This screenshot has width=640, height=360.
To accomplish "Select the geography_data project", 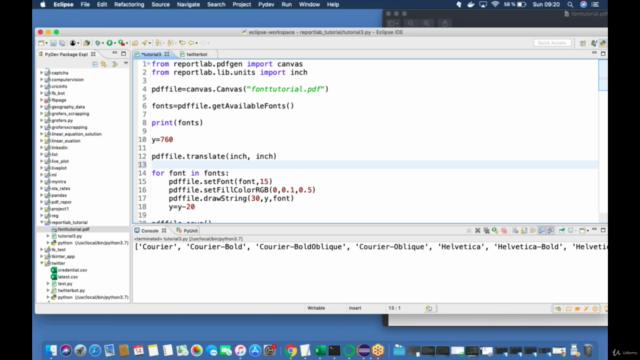I will 68,107.
